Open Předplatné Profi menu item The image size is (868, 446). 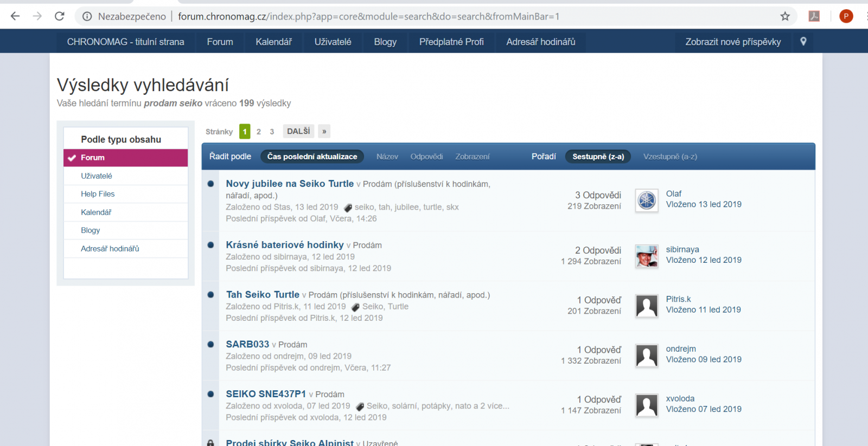[x=451, y=42]
